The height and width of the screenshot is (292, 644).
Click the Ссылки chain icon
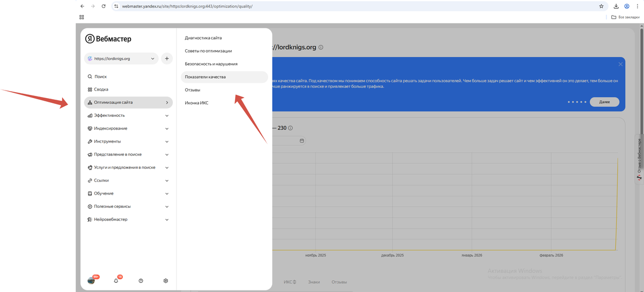(x=90, y=181)
